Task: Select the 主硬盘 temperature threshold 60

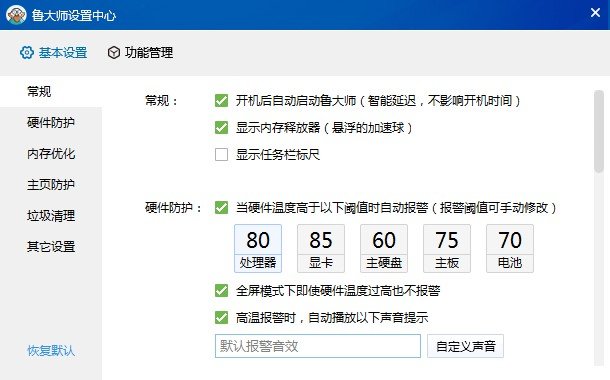Action: [384, 248]
